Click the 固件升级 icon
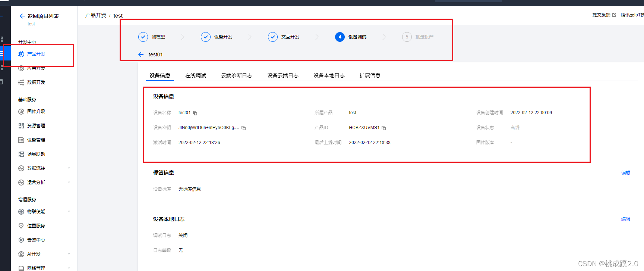644x271 pixels. [x=21, y=112]
